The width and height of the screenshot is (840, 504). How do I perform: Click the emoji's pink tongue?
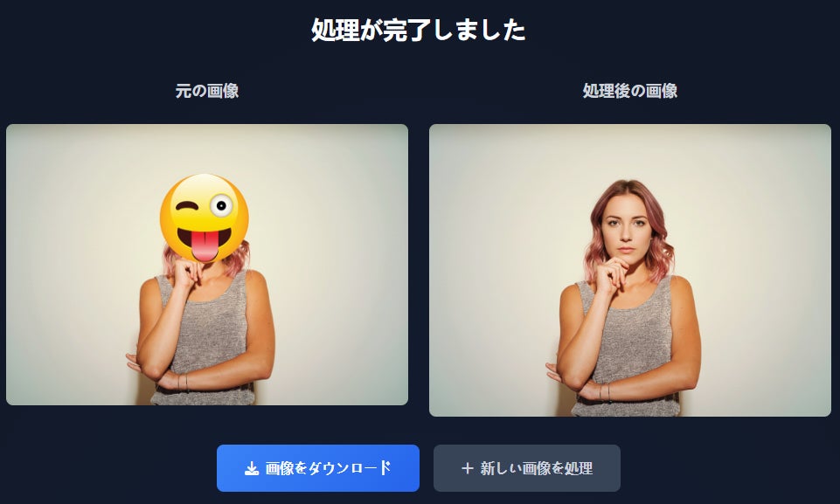pos(204,245)
